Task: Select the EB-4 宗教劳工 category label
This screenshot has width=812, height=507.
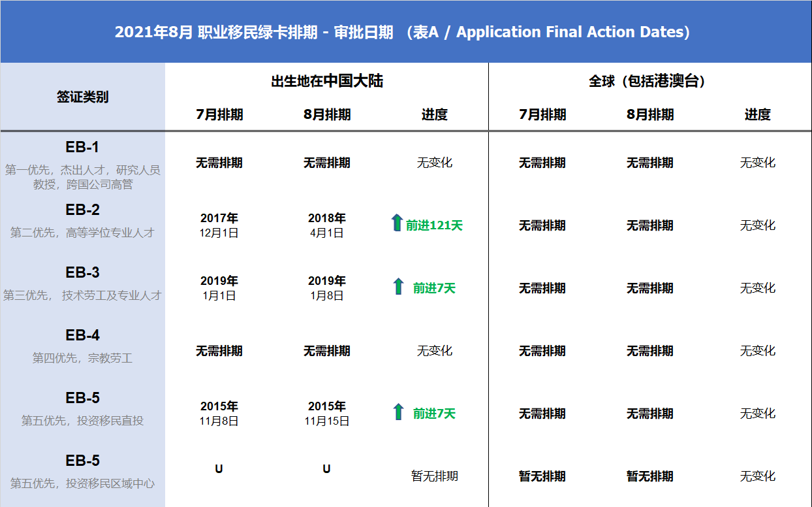Action: (82, 358)
